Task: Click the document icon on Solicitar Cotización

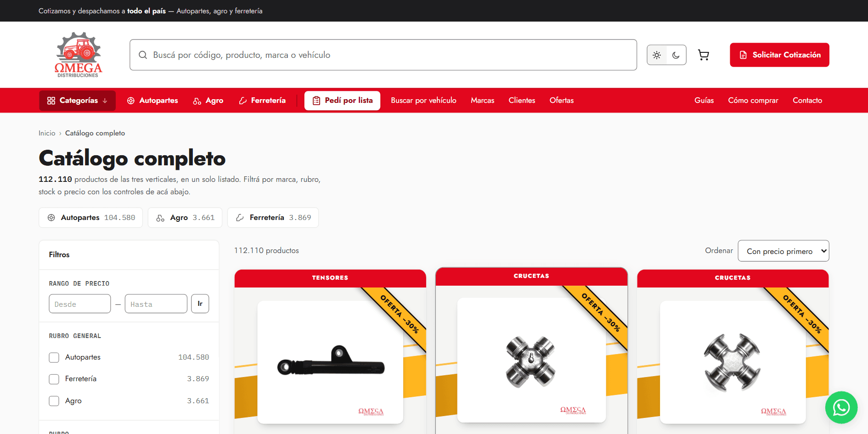Action: (x=743, y=55)
